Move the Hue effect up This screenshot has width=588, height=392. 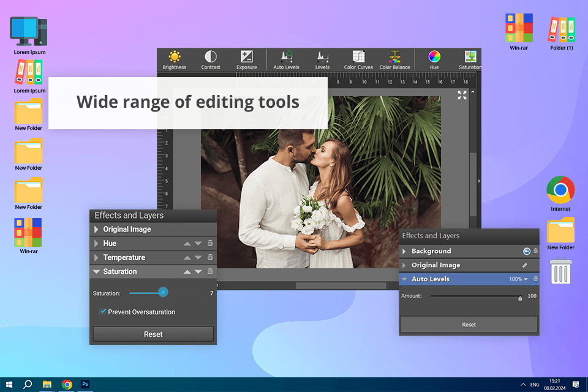tap(187, 243)
